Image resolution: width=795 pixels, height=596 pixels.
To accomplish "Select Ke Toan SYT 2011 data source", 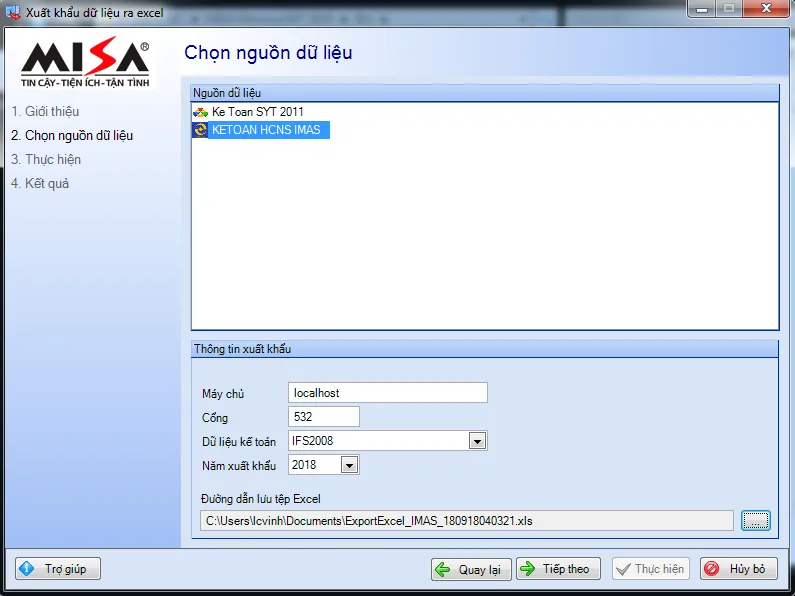I will tap(257, 112).
